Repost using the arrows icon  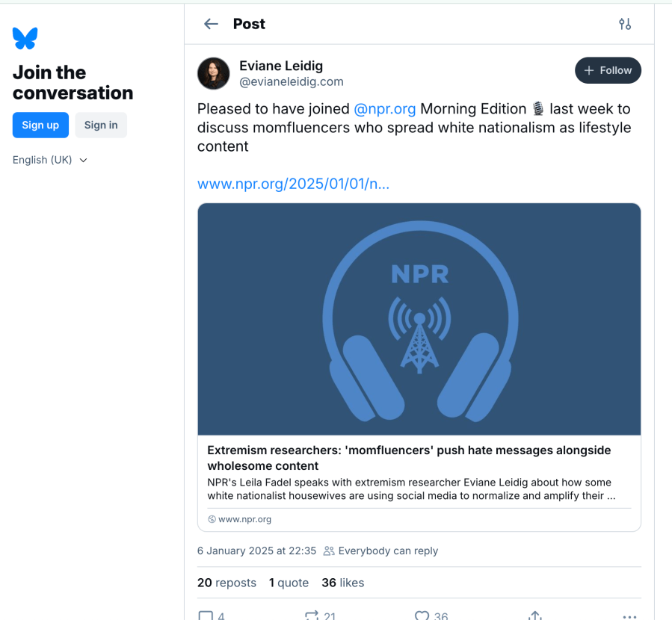[312, 616]
